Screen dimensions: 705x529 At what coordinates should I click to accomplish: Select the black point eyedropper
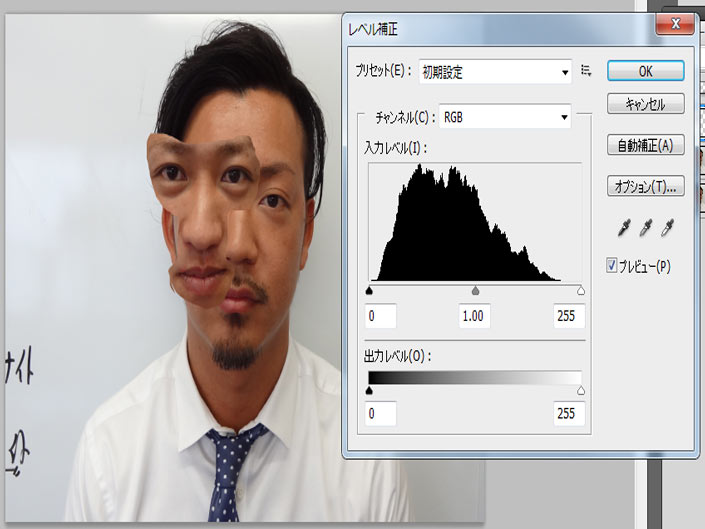(x=624, y=228)
